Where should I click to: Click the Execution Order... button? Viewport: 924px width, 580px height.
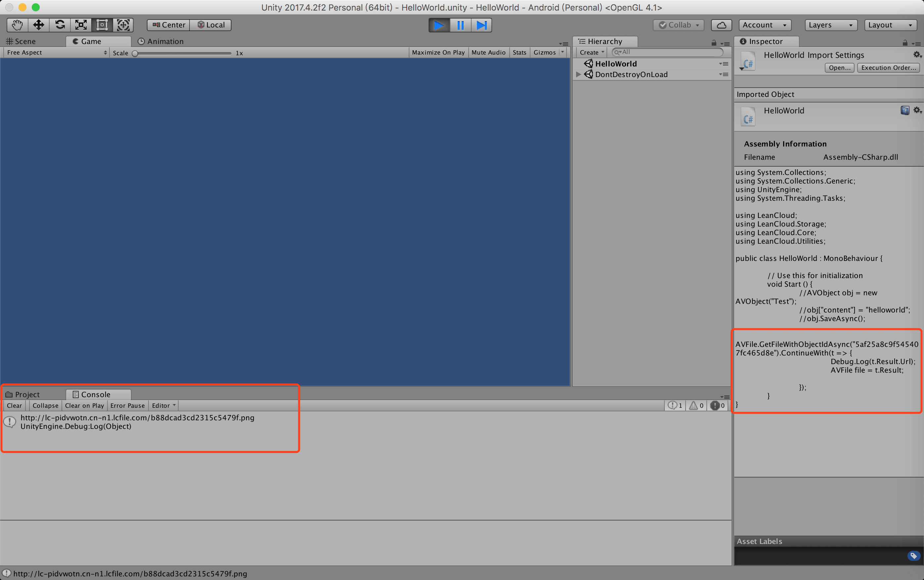[x=888, y=68]
